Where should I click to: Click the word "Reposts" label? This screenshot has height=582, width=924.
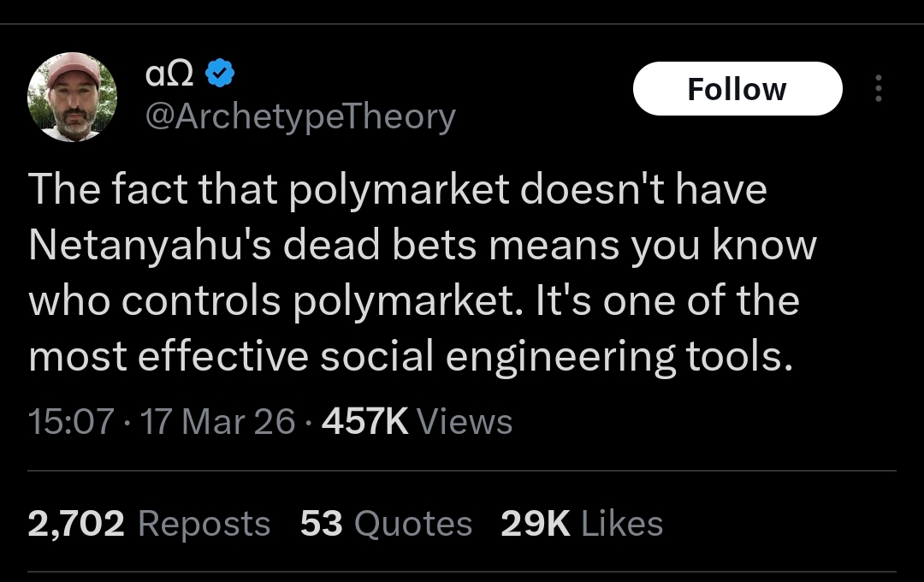[204, 524]
